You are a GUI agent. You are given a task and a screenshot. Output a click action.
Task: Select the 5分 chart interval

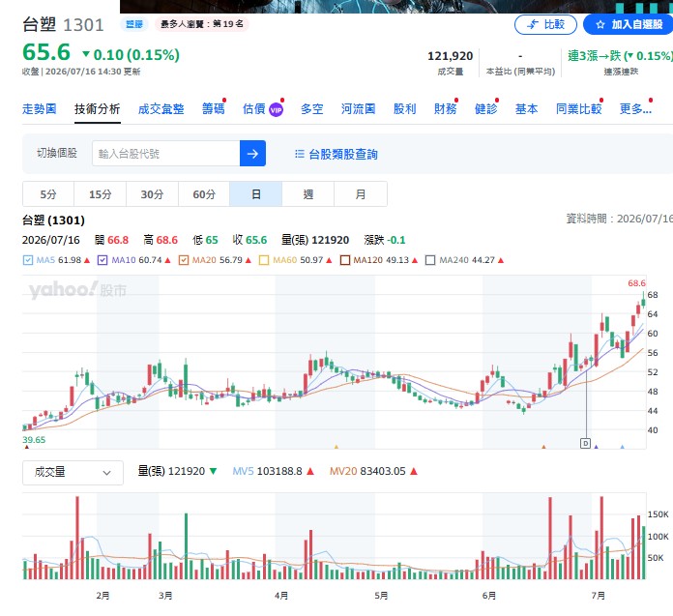click(48, 194)
